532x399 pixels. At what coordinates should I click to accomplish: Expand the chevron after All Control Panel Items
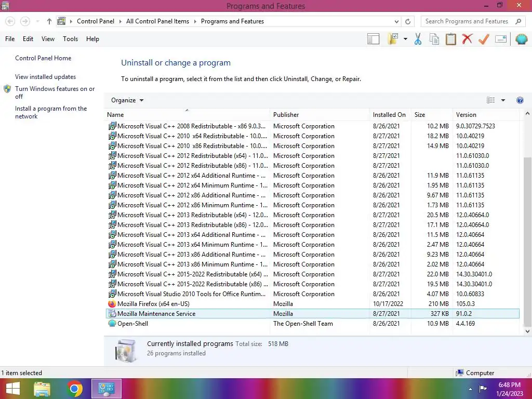point(195,21)
